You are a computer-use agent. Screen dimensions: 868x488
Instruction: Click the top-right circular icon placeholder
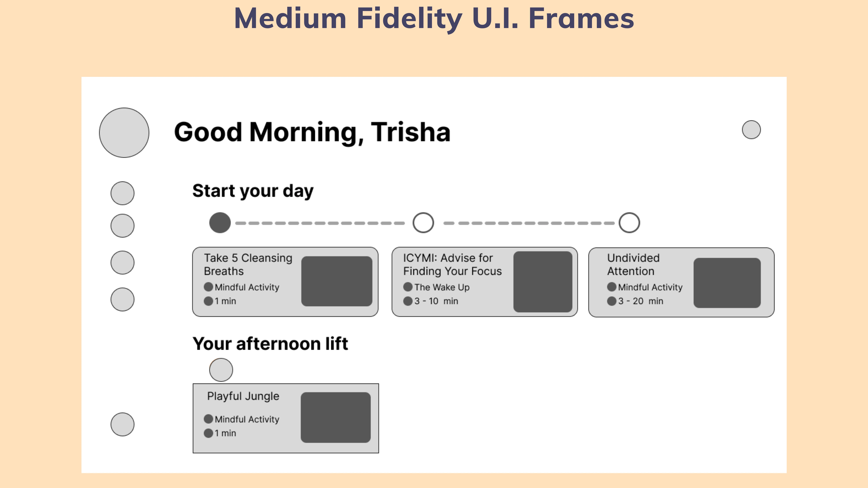pyautogui.click(x=751, y=130)
